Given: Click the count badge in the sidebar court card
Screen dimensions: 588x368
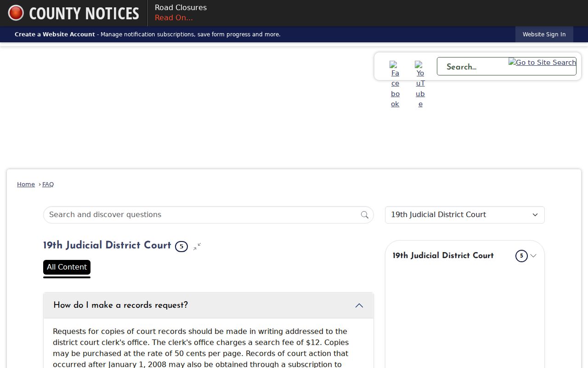Looking at the screenshot, I should 521,256.
